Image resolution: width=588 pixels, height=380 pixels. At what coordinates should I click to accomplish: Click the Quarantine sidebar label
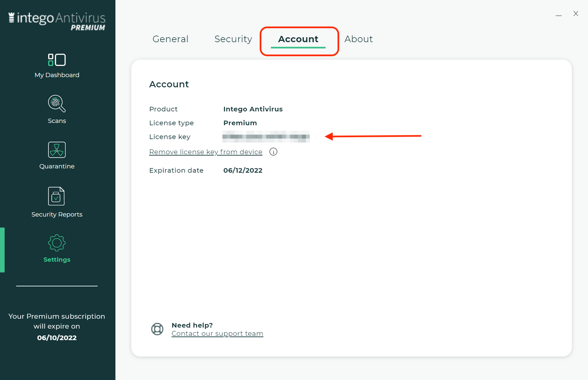coord(57,166)
